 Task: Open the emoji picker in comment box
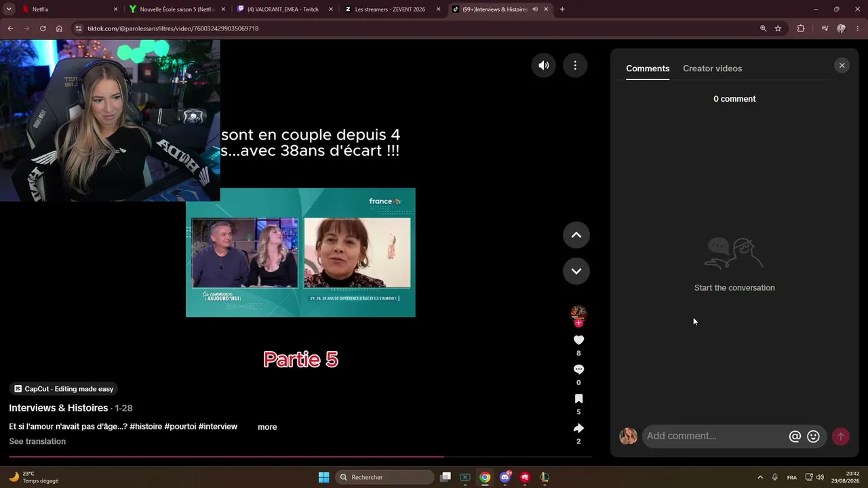pos(814,436)
